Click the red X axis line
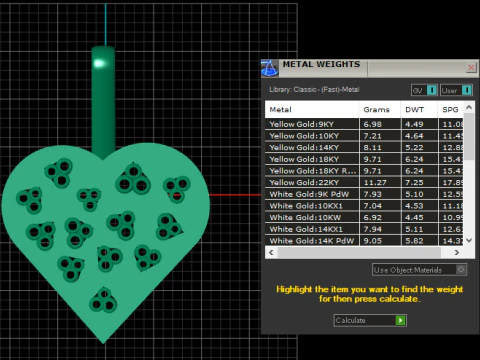This screenshot has height=360, width=480. [235, 195]
